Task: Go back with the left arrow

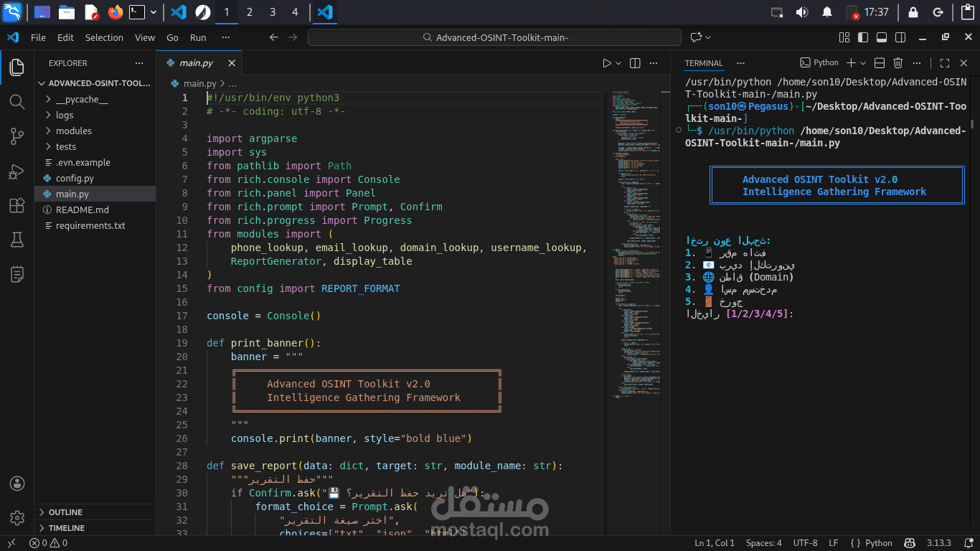Action: [x=273, y=37]
